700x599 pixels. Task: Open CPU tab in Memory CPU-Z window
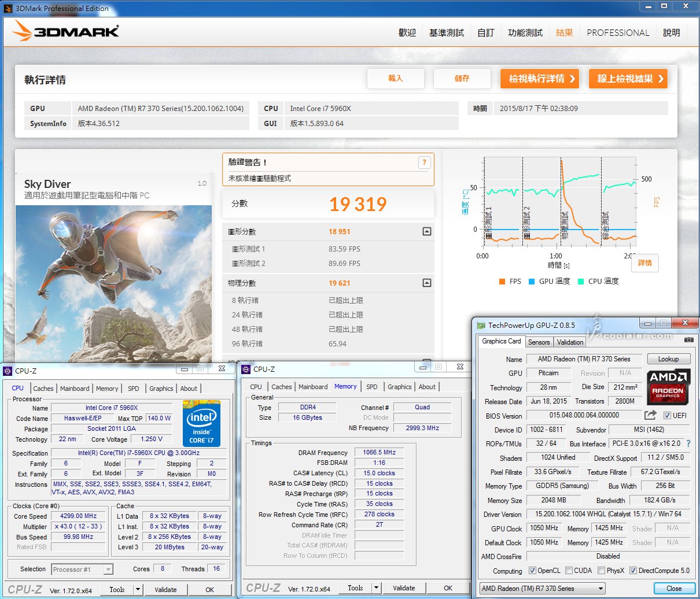tap(256, 387)
